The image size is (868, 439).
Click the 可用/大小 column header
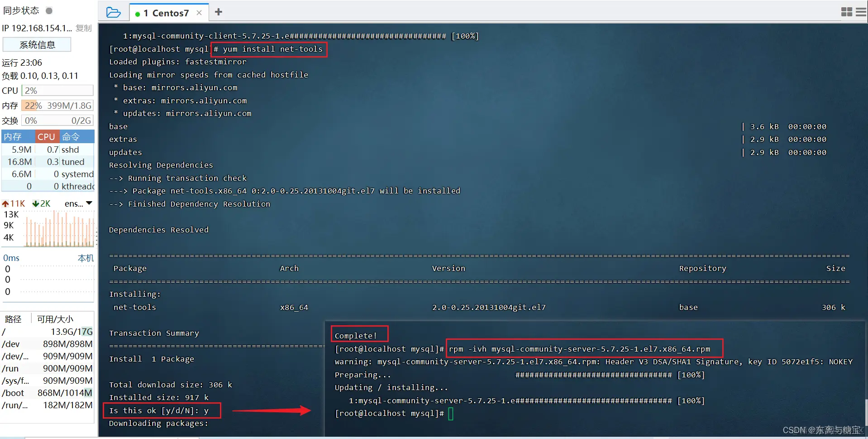click(x=55, y=319)
